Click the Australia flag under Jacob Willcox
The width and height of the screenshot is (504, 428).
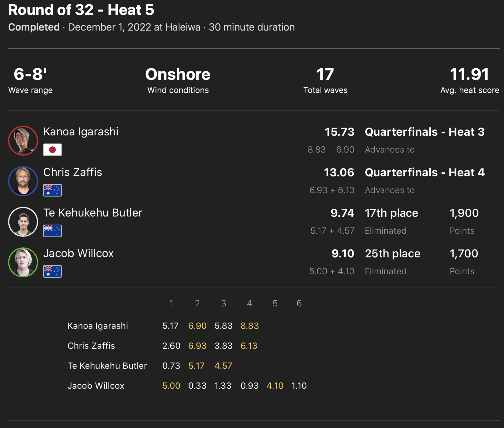(52, 271)
